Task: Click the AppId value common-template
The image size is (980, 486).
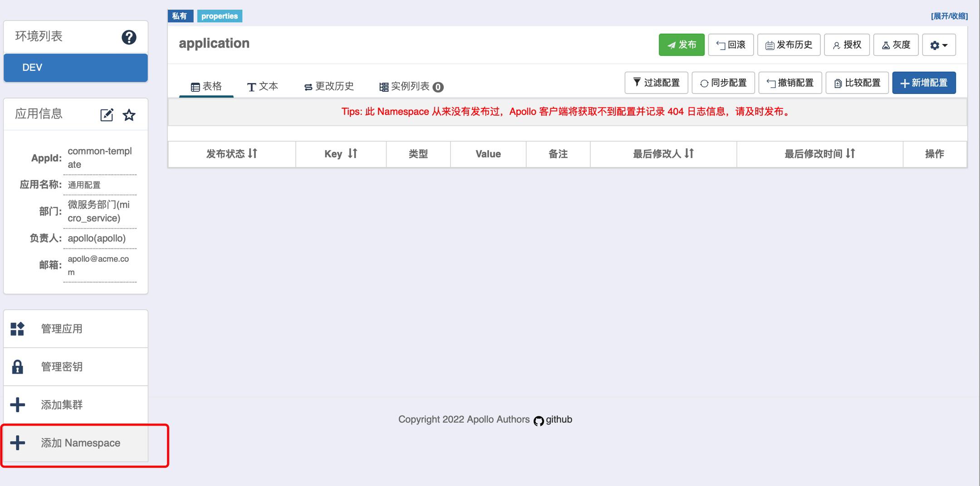Action: [x=100, y=157]
